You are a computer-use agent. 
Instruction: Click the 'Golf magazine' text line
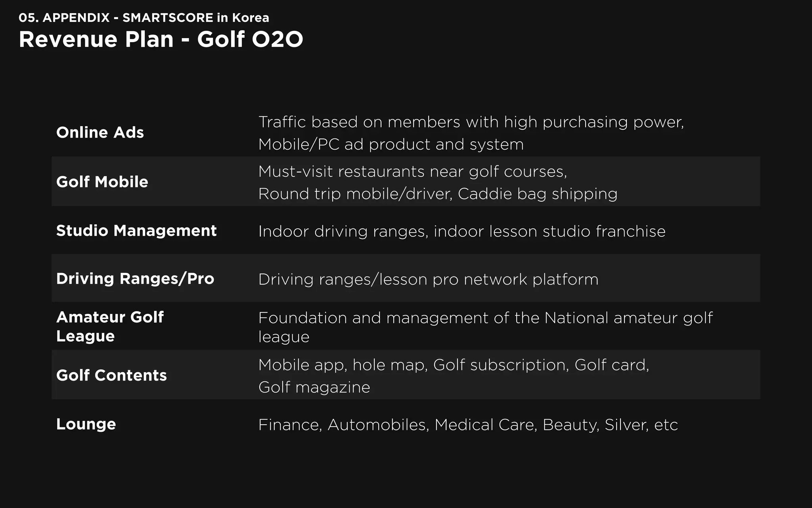314,387
